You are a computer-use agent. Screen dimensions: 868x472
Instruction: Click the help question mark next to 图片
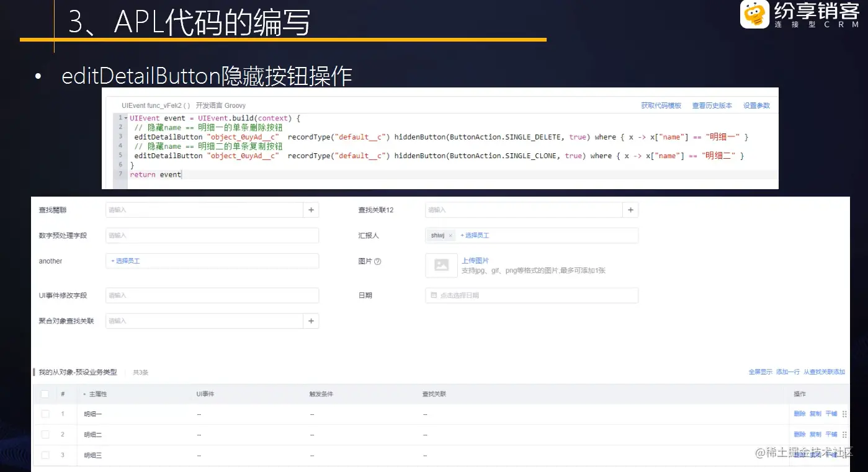click(377, 262)
